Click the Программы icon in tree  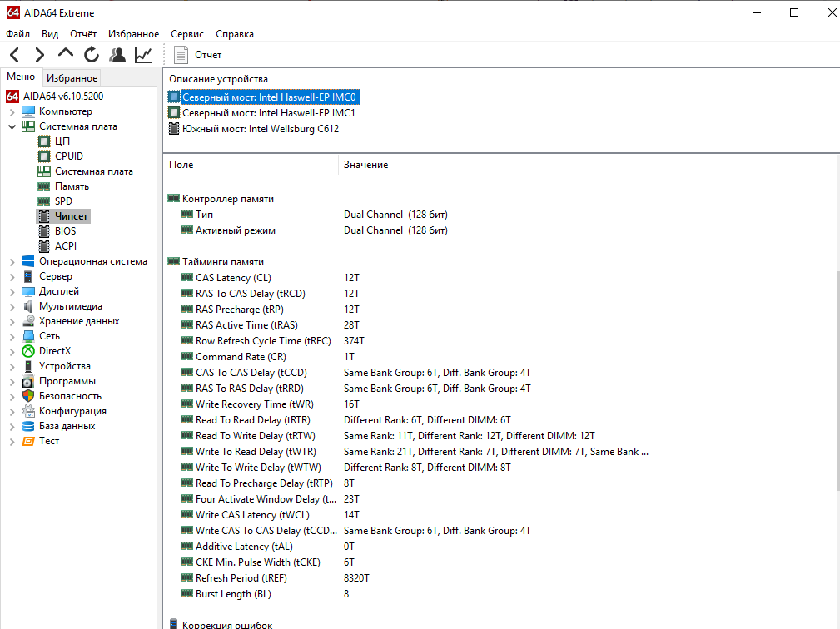[27, 381]
